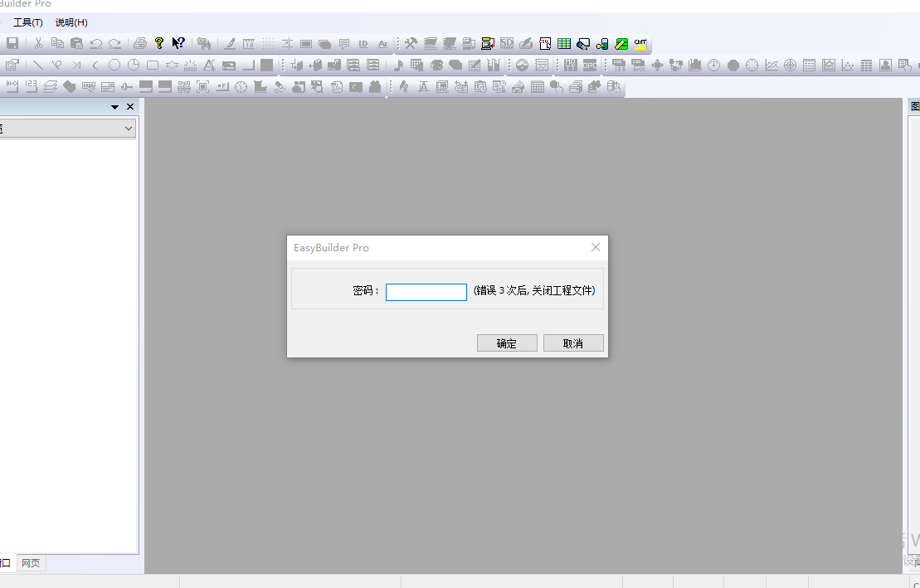
Task: Open the 工具(T) menu
Action: click(x=27, y=22)
